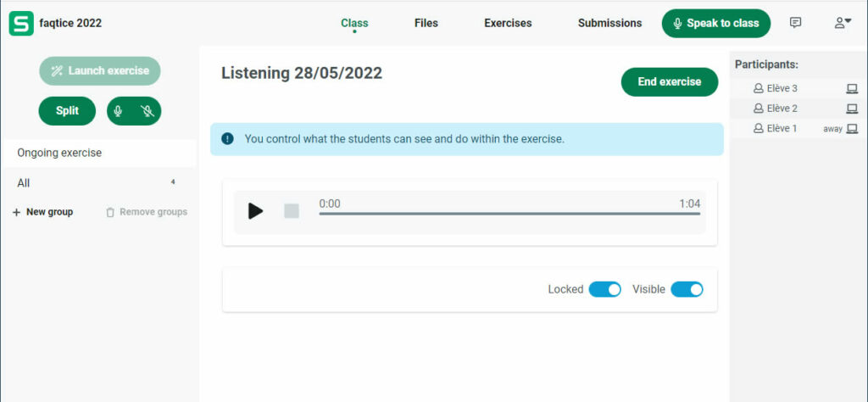Select Ongoing exercise in the sidebar
This screenshot has width=868, height=402.
point(59,154)
